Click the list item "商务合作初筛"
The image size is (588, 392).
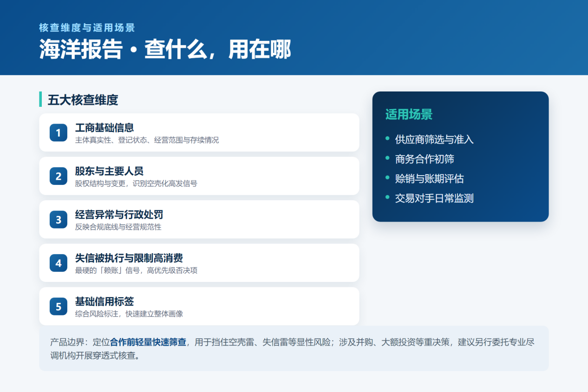click(425, 159)
